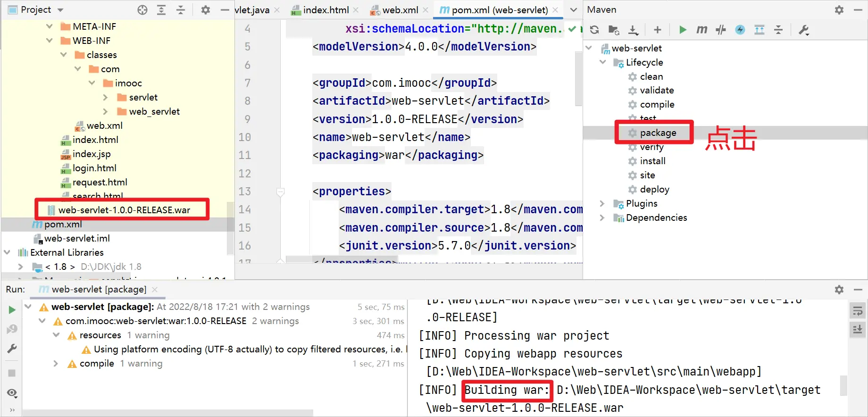Switch to the web.xml editor tab
Image resolution: width=868 pixels, height=417 pixels.
[x=400, y=10]
